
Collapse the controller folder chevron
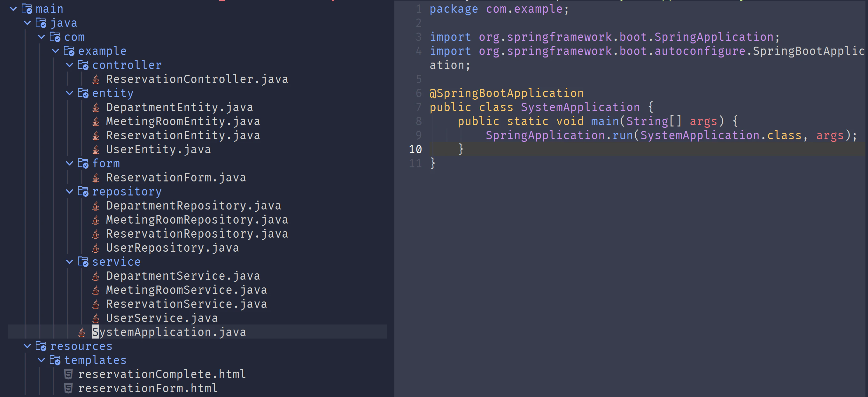coord(70,65)
